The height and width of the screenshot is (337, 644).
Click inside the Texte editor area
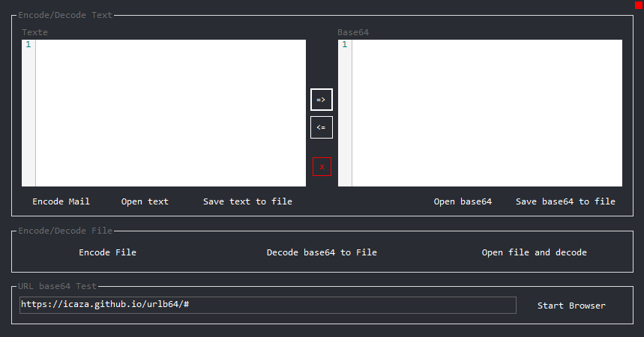click(170, 112)
